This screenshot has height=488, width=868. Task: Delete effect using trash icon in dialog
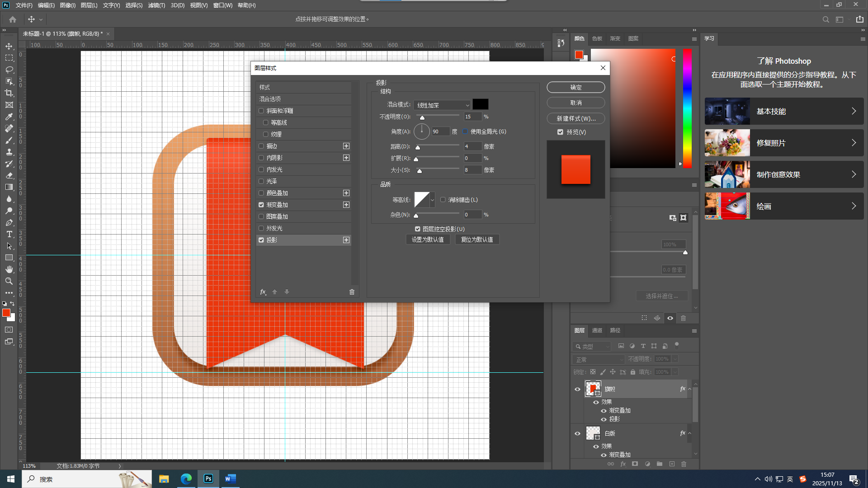(x=352, y=292)
